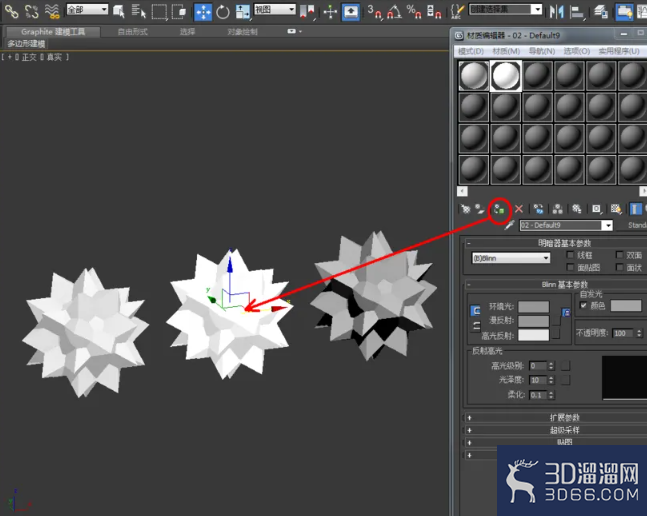
Task: Click the 多边形建模 panel button
Action: click(26, 44)
